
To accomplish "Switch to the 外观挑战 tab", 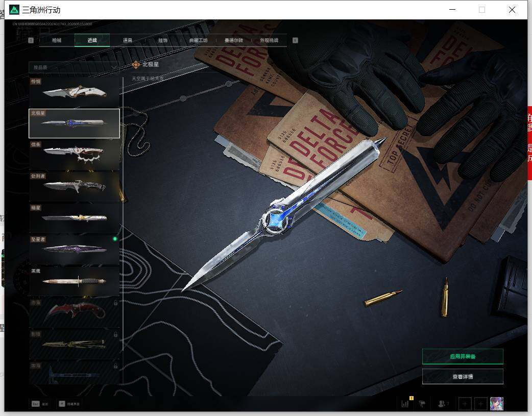I will (x=269, y=40).
